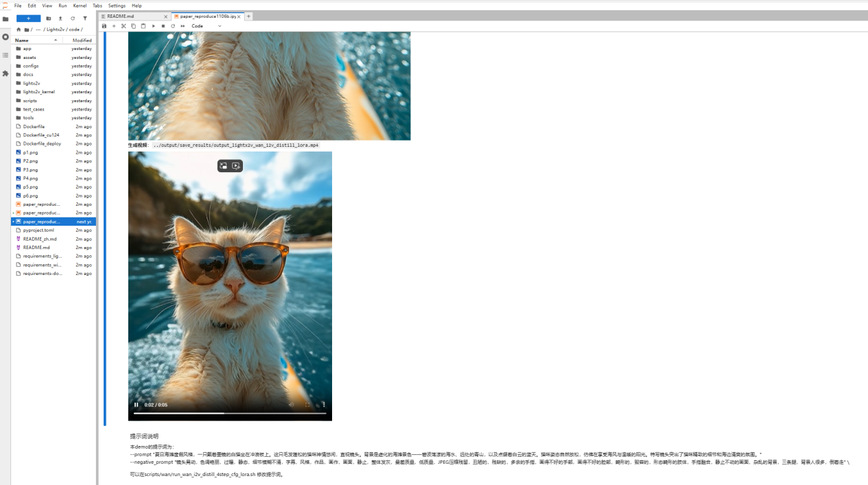Open the app folder
868x485 pixels.
point(54,49)
